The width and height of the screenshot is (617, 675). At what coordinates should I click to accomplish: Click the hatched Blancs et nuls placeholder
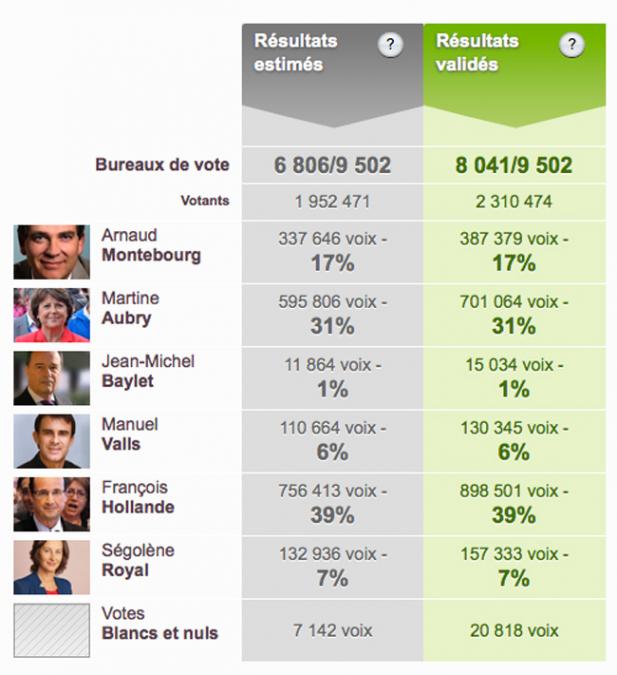click(x=52, y=630)
